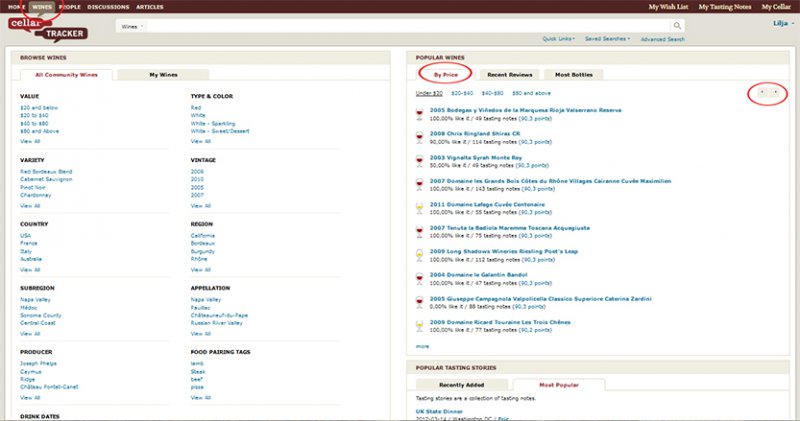Open points link for 2003 Vignalta Syrah

pos(532,165)
